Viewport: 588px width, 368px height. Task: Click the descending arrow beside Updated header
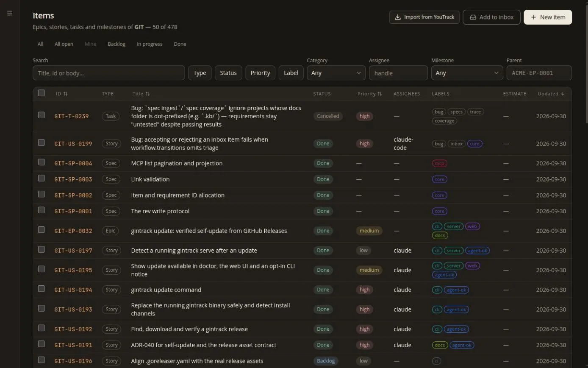[563, 94]
